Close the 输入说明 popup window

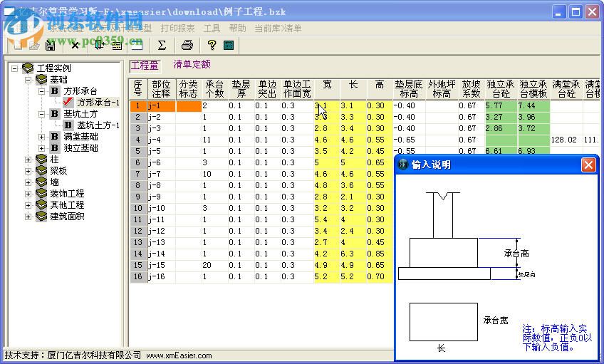pos(588,165)
